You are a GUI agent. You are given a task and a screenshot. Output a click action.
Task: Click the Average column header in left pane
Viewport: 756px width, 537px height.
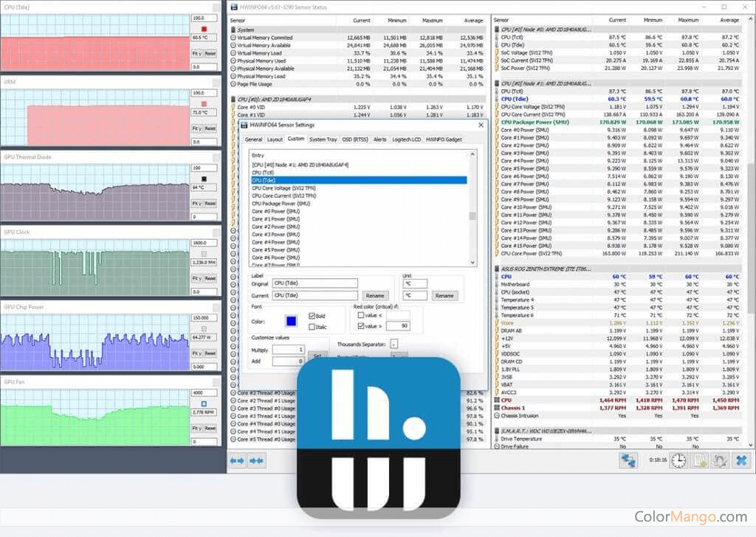click(x=473, y=21)
